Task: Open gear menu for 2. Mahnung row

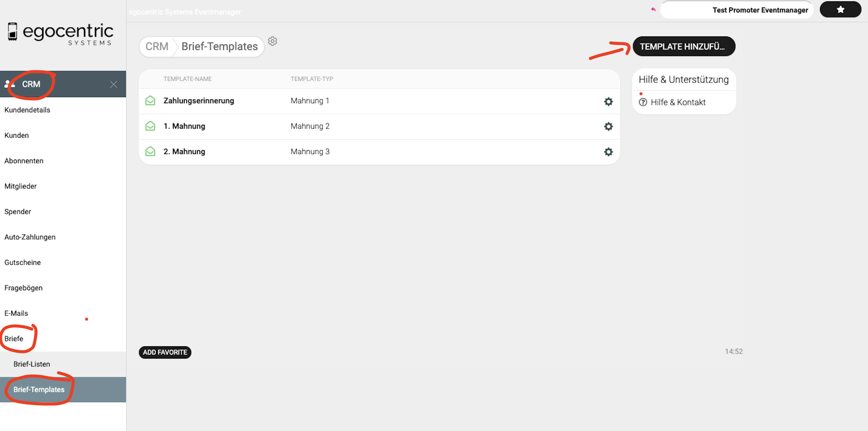Action: (608, 152)
